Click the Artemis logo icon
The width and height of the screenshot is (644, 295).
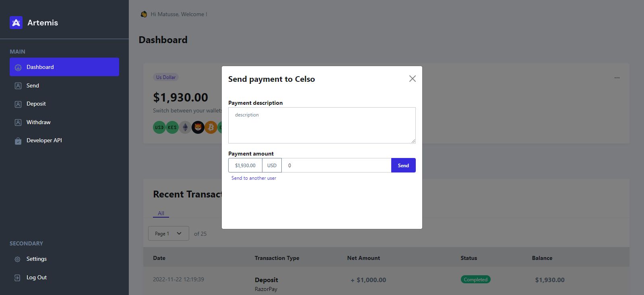[16, 23]
